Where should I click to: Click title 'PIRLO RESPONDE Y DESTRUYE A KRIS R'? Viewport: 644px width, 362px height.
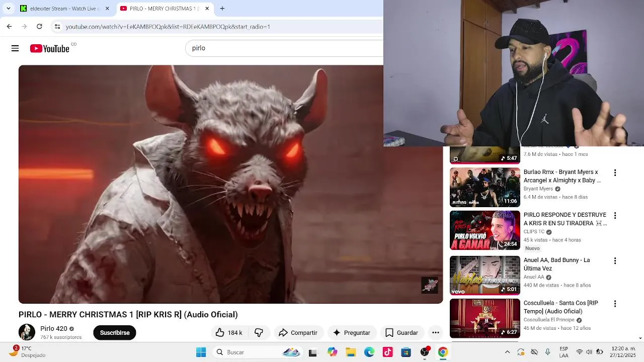pyautogui.click(x=565, y=219)
